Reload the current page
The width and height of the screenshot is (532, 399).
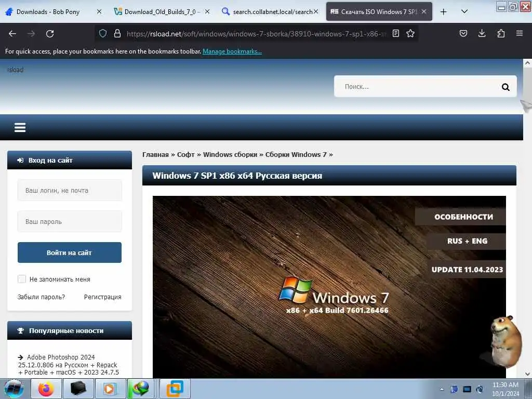pos(50,34)
